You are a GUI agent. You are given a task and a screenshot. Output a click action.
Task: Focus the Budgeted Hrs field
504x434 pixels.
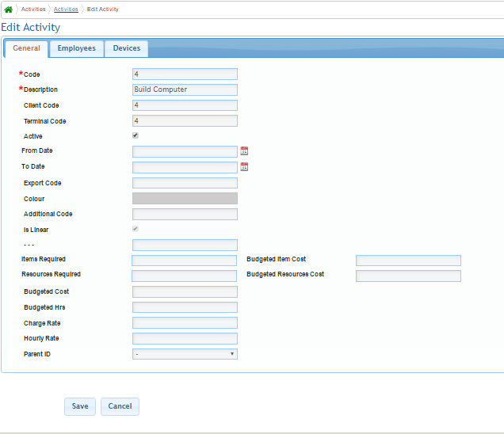(x=185, y=307)
